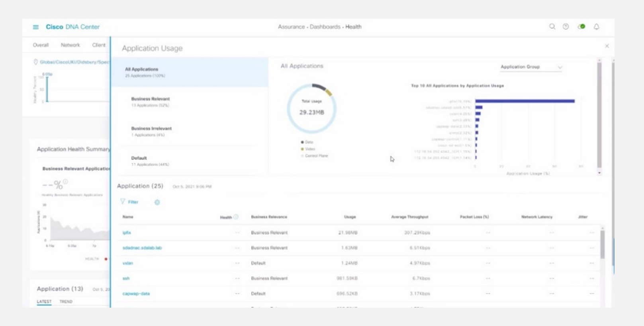Sort by Business Relevance column header
Viewport: 644px width, 326px height.
[269, 217]
